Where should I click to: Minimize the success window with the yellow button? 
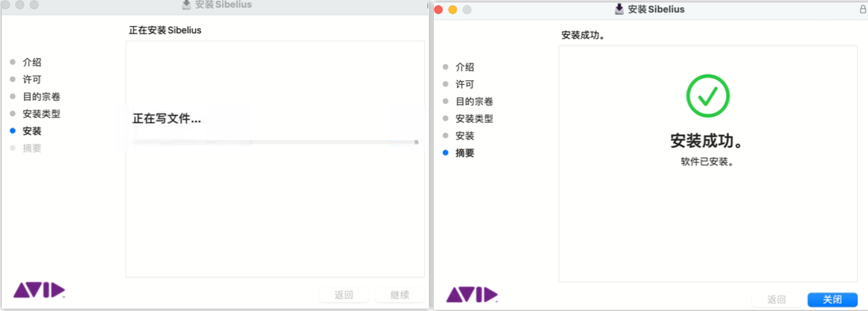click(452, 10)
